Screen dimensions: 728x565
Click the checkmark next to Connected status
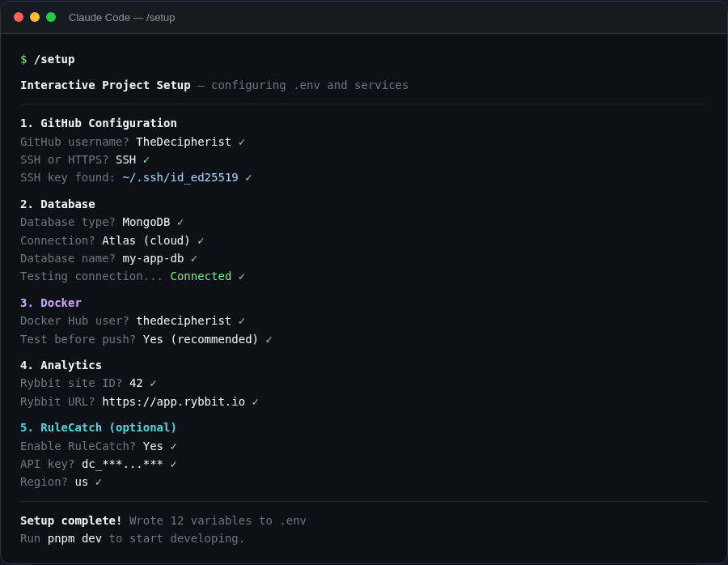pyautogui.click(x=239, y=276)
